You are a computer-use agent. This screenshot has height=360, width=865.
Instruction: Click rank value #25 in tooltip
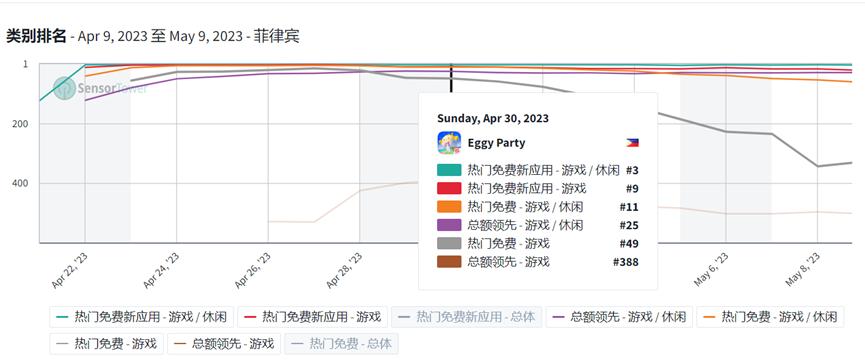(629, 225)
